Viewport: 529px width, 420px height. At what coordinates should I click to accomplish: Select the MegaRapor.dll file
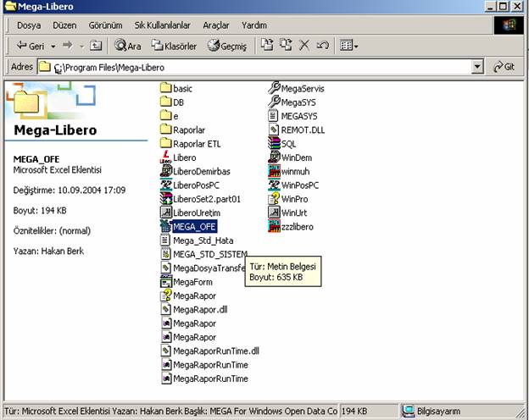194,309
